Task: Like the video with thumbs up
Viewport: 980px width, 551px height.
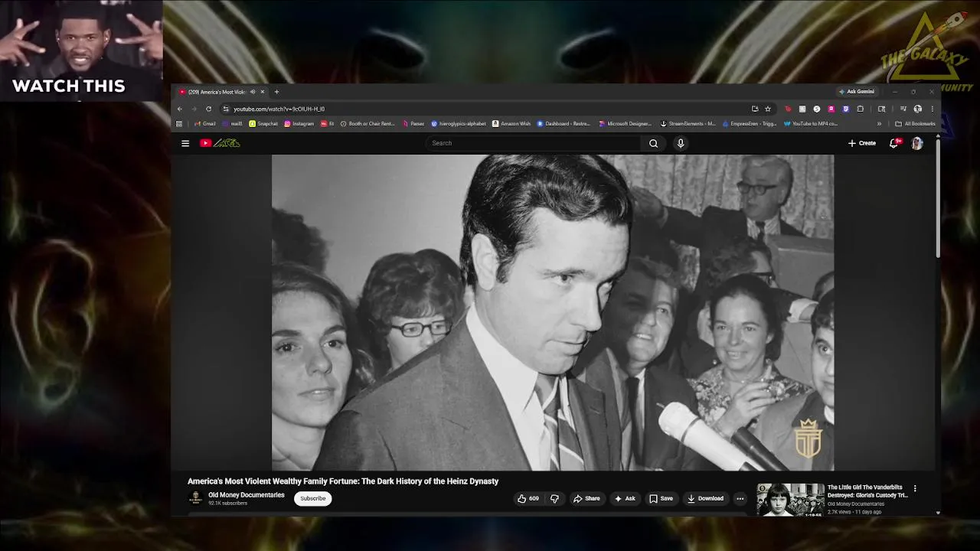Action: click(x=528, y=498)
